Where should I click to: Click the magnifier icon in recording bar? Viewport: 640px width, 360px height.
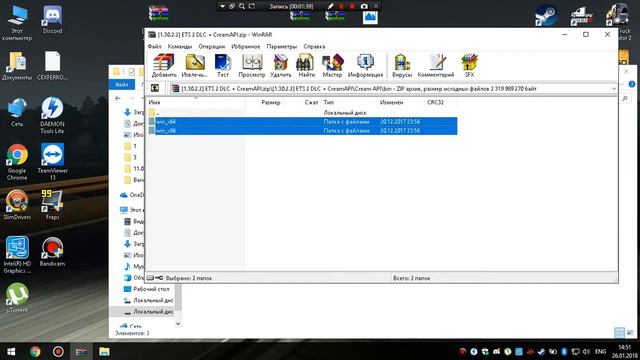pos(242,6)
